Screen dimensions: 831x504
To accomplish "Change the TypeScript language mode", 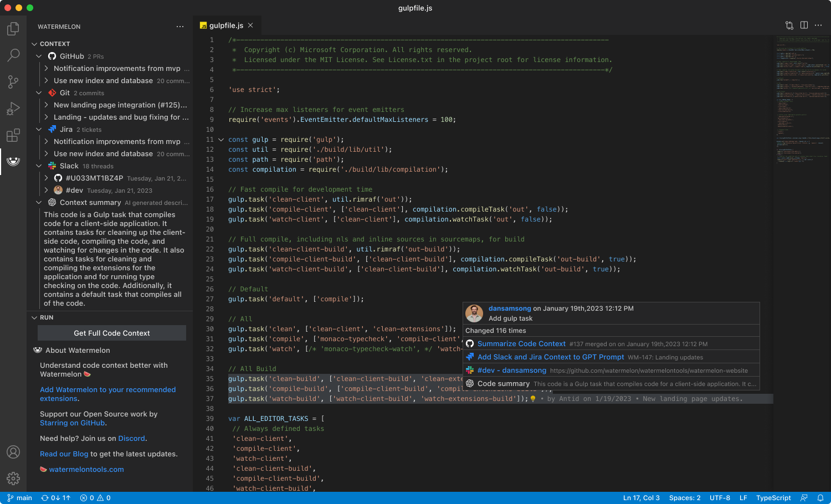I will click(773, 498).
